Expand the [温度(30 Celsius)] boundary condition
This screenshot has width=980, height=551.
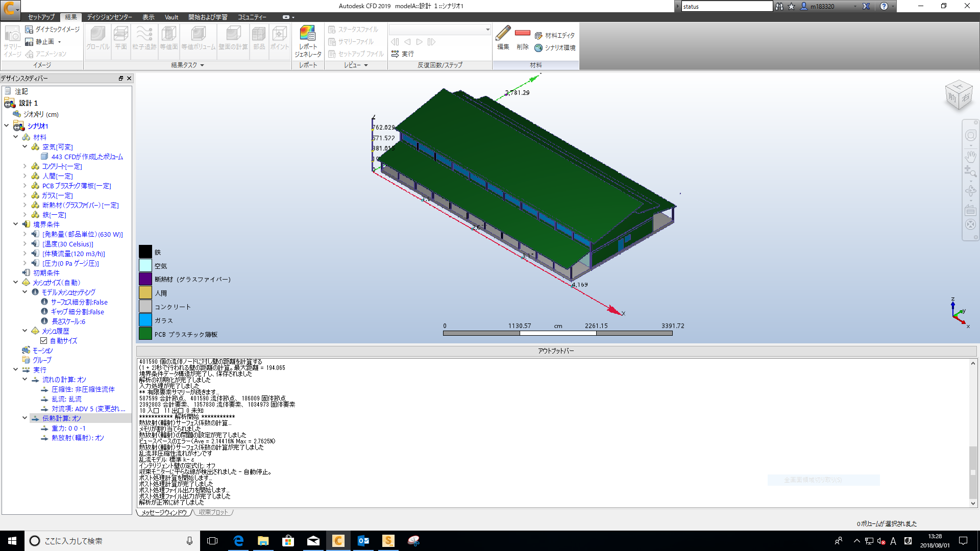pos(25,244)
